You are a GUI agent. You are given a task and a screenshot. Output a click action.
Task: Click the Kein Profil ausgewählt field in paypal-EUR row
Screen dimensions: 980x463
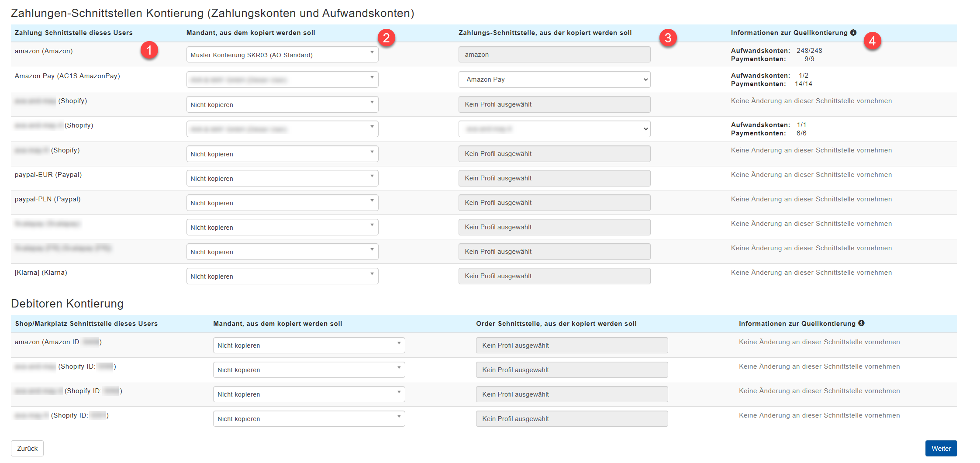(554, 178)
